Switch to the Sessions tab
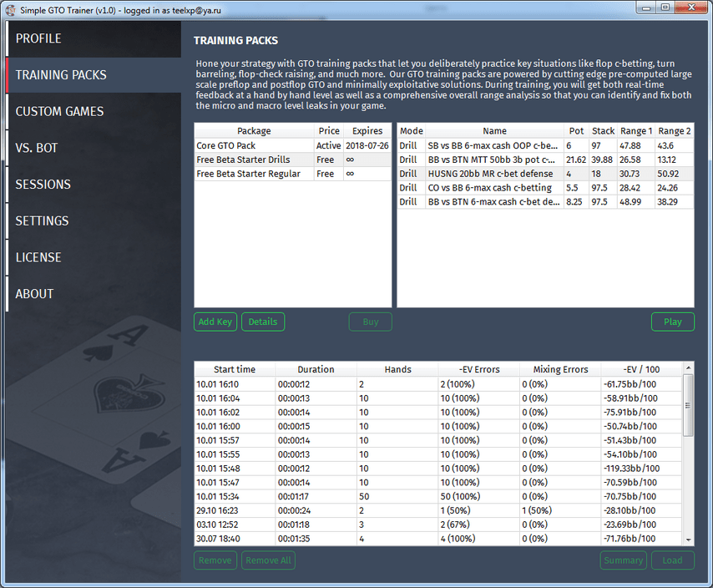Viewport: 713px width, 588px height. pos(94,185)
